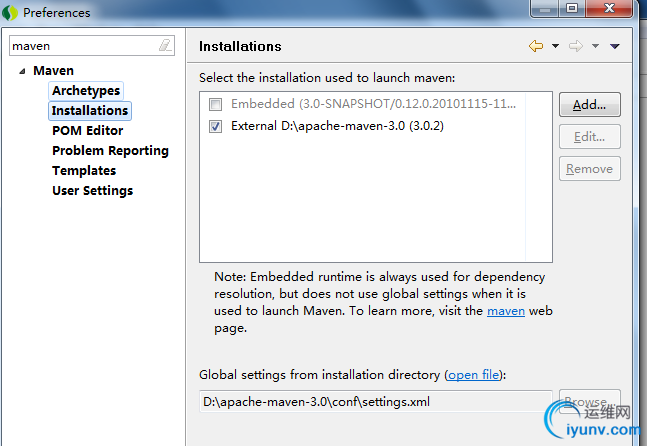The width and height of the screenshot is (647, 446).
Task: Open the back history dropdown arrow
Action: tap(555, 46)
